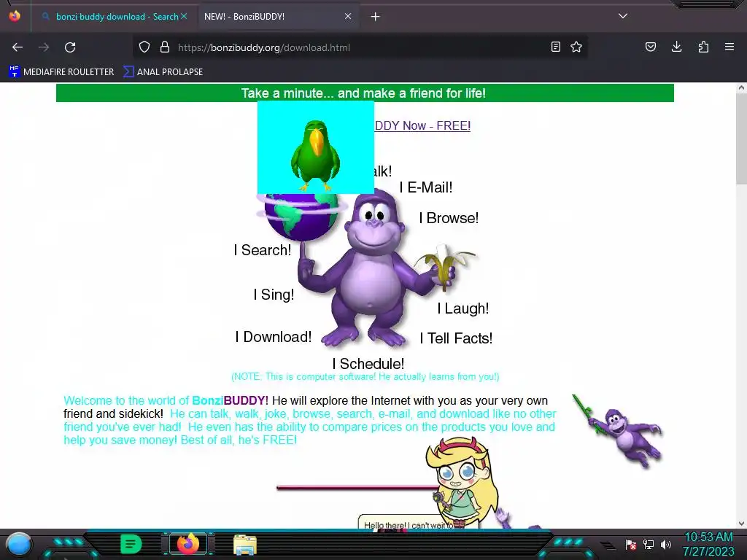The width and height of the screenshot is (747, 560).
Task: Click the 'I Search!' text
Action: pos(263,250)
